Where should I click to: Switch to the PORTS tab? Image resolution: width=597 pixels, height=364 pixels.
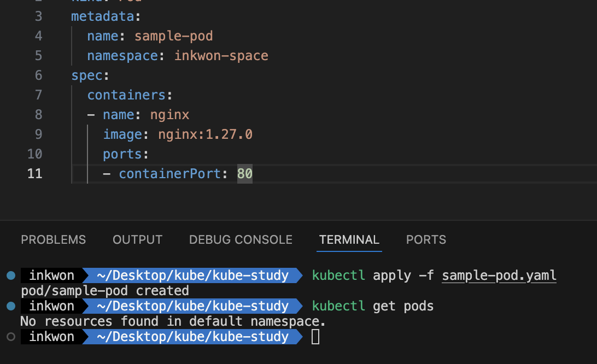point(426,239)
